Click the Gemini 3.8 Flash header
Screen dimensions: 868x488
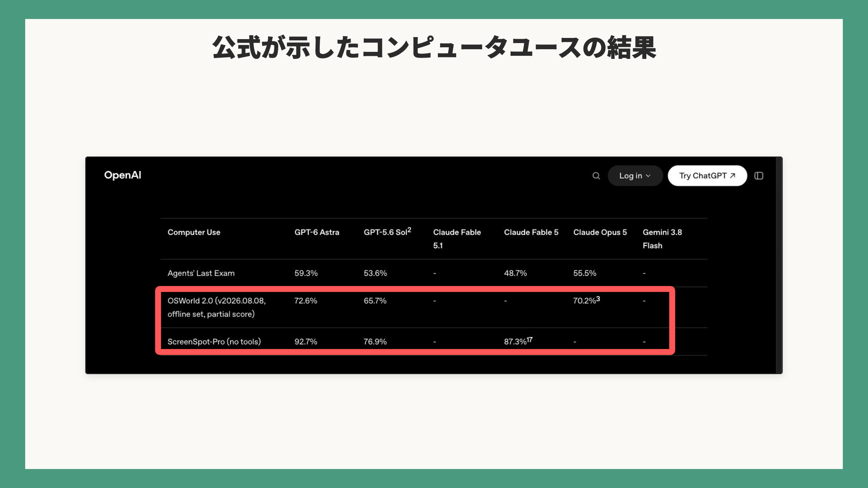pos(662,239)
